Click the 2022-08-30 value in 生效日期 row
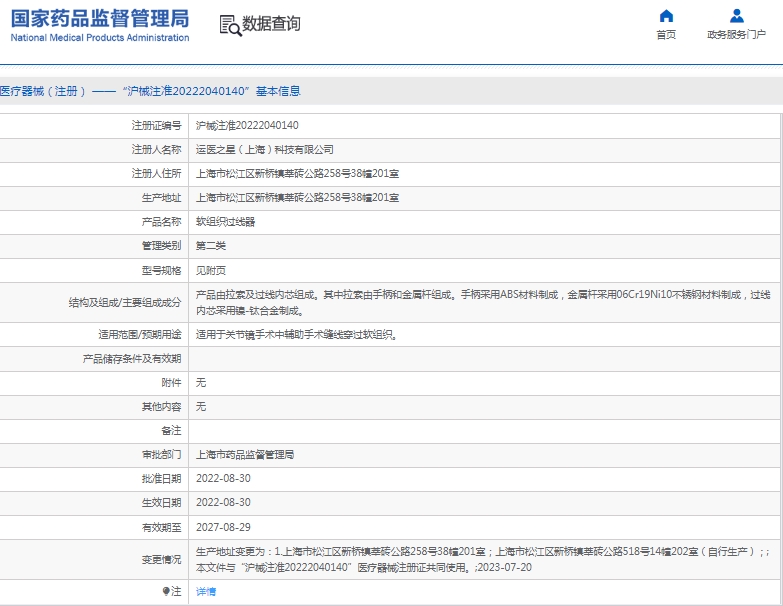783x606 pixels. click(223, 502)
